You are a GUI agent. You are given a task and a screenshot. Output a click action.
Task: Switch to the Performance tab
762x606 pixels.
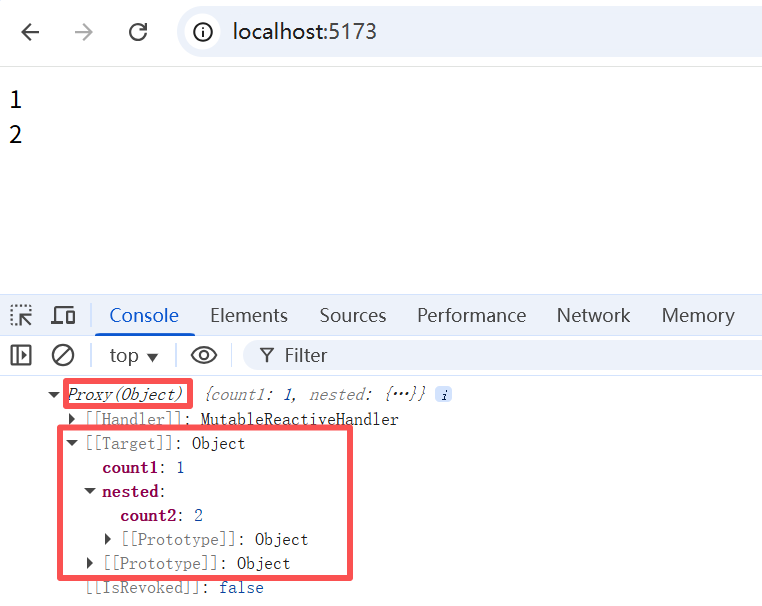tap(471, 316)
